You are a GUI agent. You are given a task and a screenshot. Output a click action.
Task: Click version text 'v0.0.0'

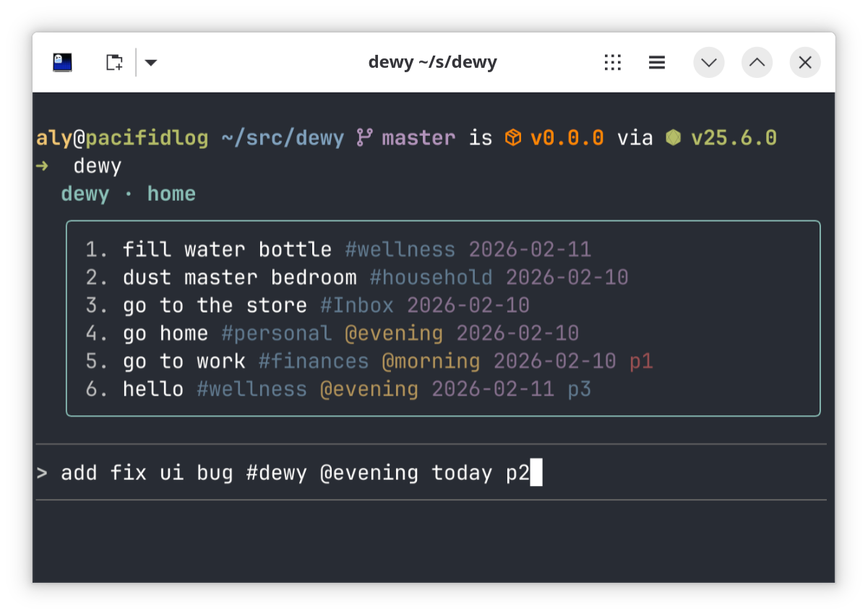[x=567, y=138]
